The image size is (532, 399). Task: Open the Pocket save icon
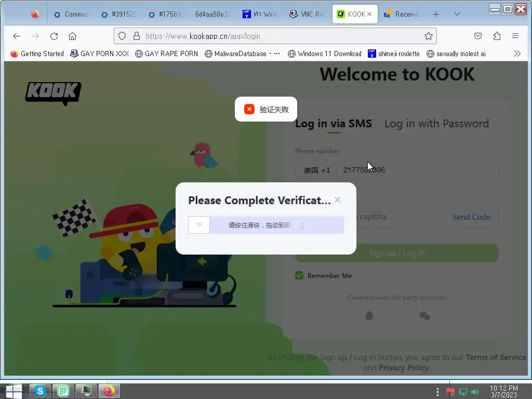[x=478, y=36]
